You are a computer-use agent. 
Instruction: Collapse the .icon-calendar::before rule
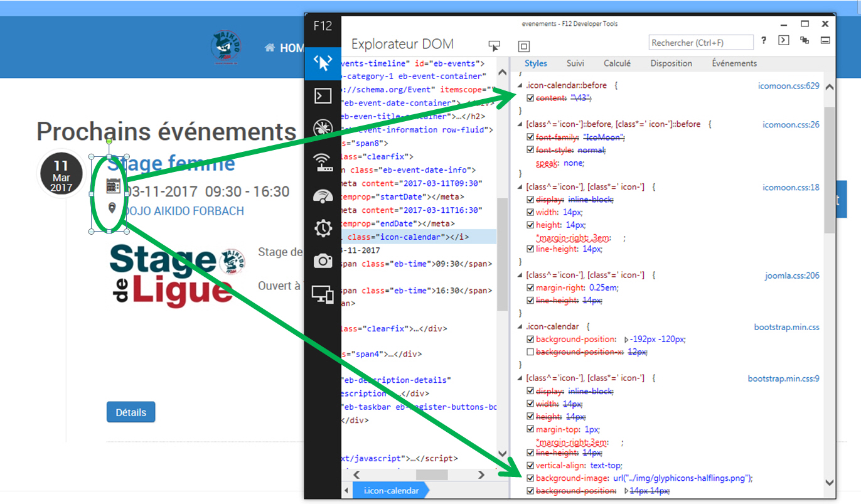[x=520, y=85]
